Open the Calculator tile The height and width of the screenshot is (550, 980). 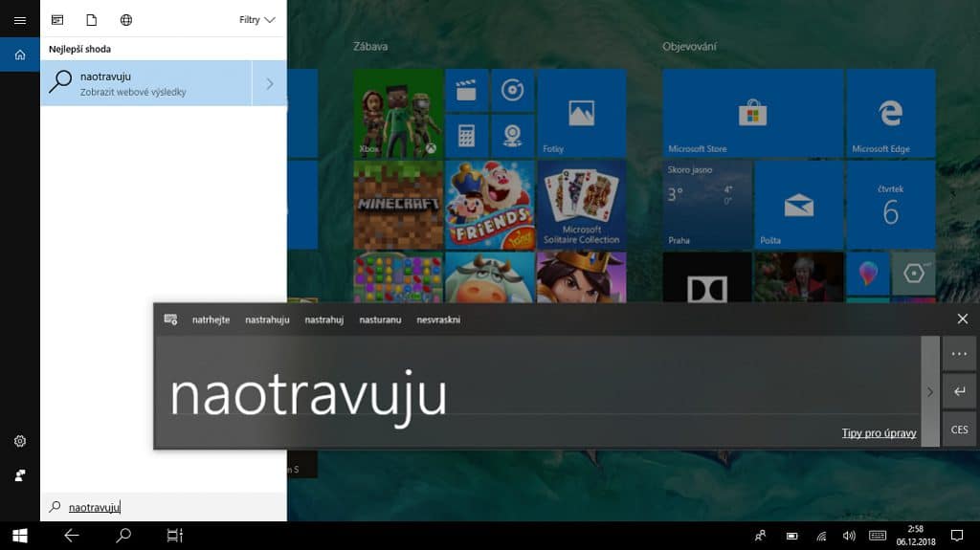coord(466,136)
